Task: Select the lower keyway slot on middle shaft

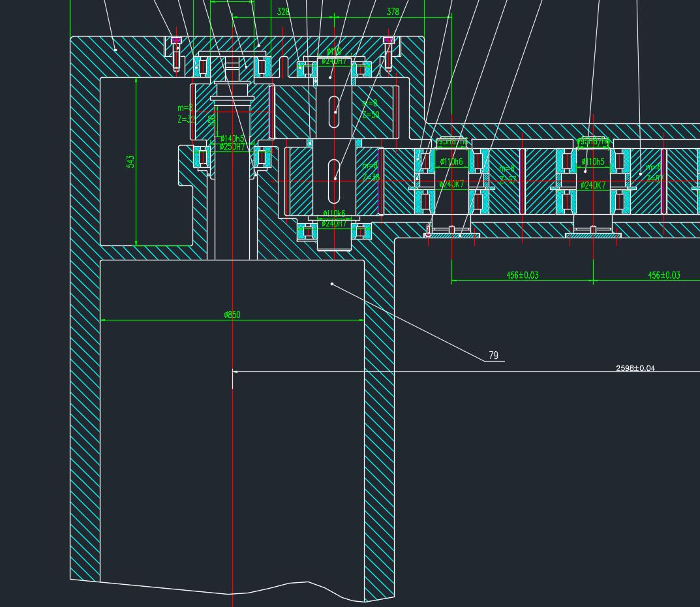Action: (x=335, y=180)
